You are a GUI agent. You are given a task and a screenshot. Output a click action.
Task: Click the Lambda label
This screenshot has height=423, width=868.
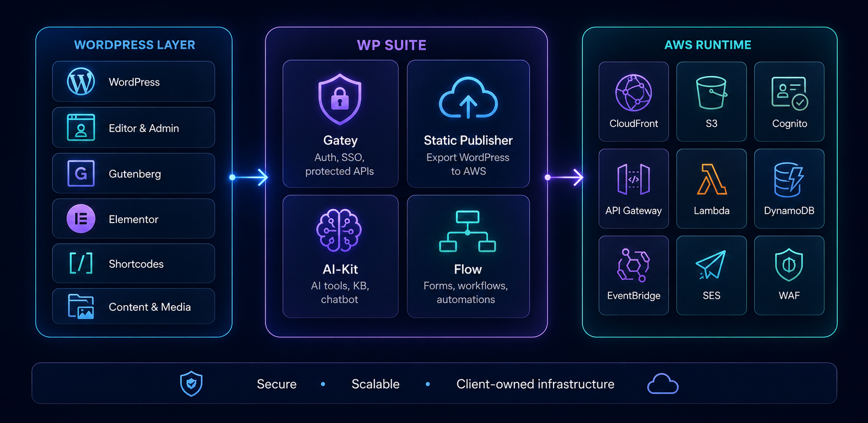click(x=712, y=211)
